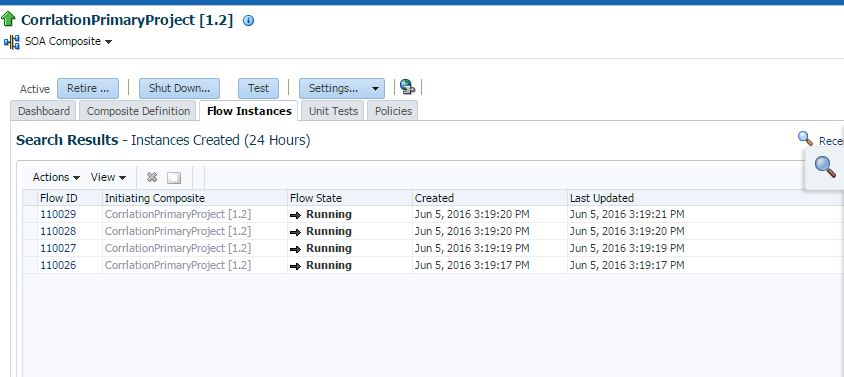This screenshot has width=844, height=377.
Task: Switch to the Dashboard tab
Action: point(44,111)
